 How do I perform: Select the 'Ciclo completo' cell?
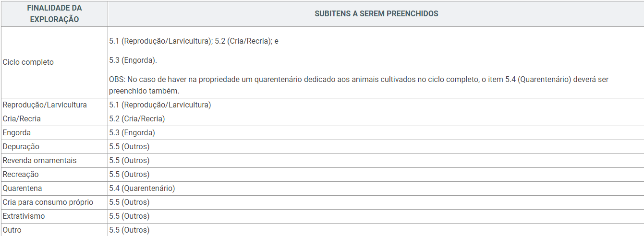click(x=28, y=62)
